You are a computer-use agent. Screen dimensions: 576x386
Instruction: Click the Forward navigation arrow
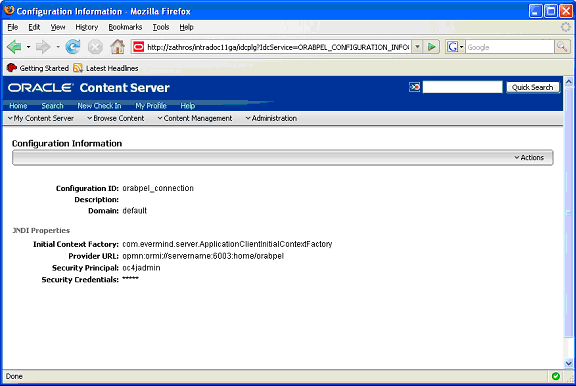[x=43, y=47]
